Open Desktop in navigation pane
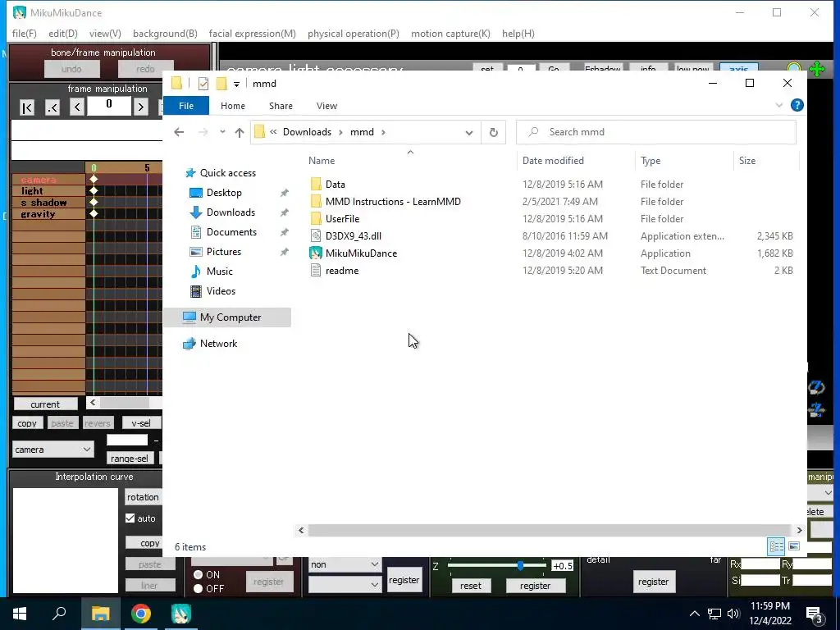This screenshot has height=630, width=840. (224, 192)
